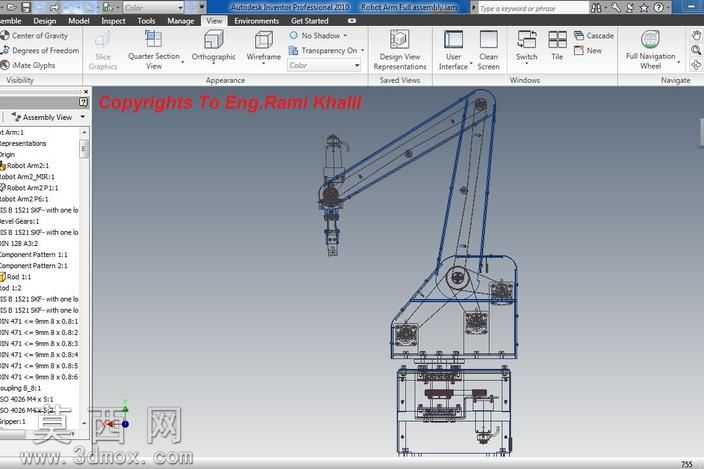Click the ribbon minimize toggle after Get Started
The height and width of the screenshot is (469, 704).
(352, 21)
